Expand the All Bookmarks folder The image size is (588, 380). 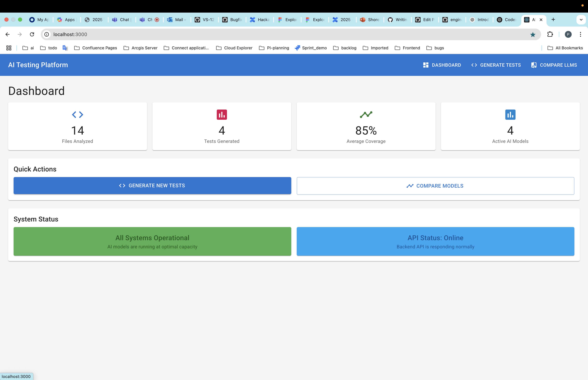tap(565, 48)
